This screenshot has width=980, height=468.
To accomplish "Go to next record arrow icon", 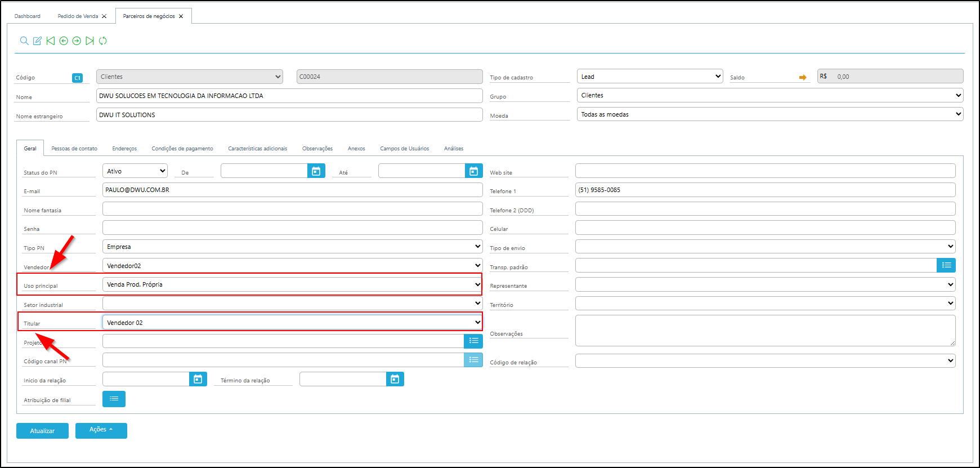I will point(77,41).
